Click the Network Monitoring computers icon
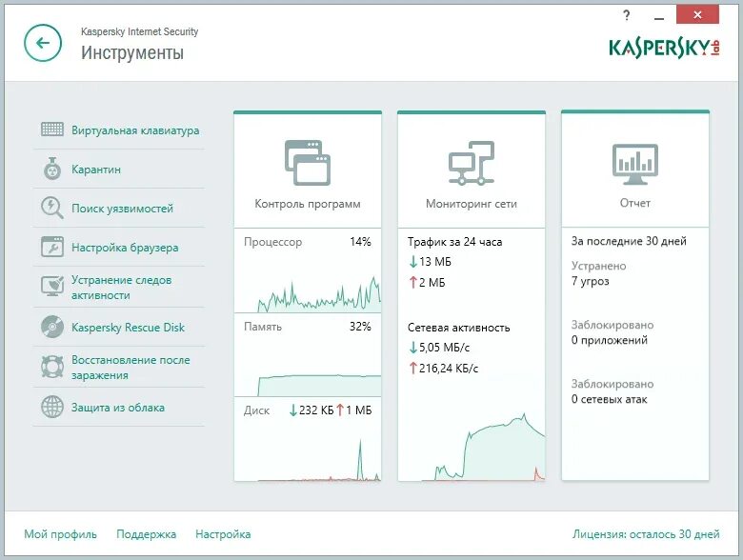Screen dimensions: 743x560 (472, 163)
